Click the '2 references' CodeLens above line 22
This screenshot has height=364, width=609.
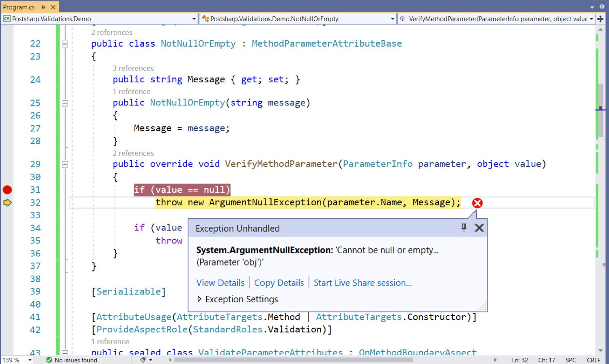[x=112, y=32]
